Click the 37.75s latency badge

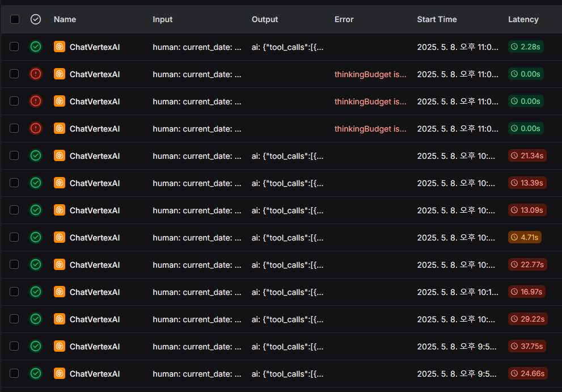click(x=527, y=347)
